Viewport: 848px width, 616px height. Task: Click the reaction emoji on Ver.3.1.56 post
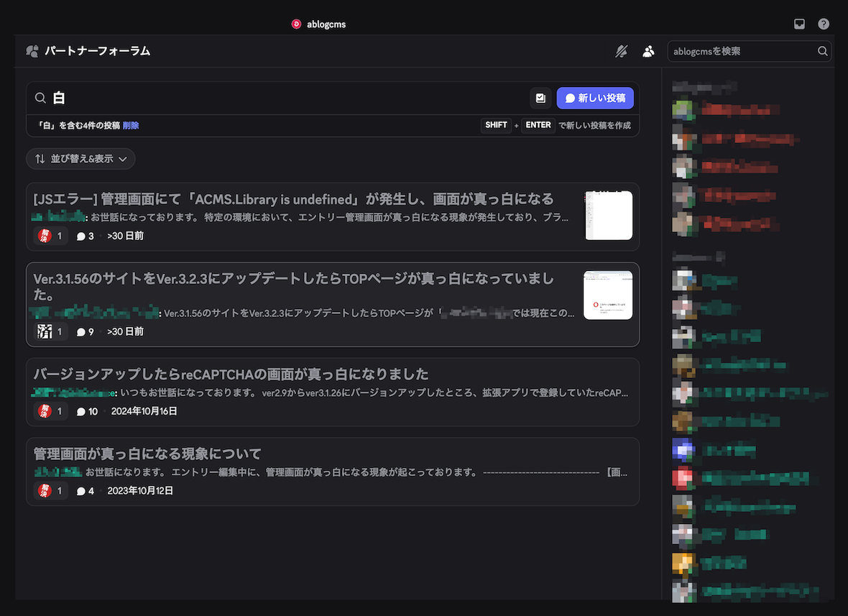coord(51,331)
